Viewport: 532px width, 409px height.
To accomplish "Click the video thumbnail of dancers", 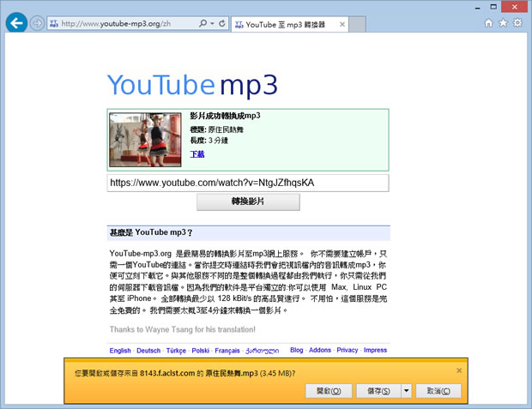I will point(146,139).
